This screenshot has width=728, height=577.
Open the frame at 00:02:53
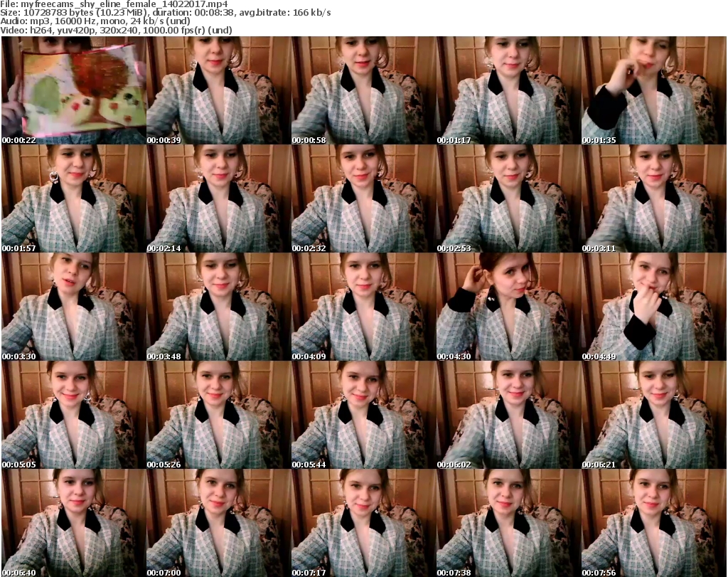click(x=509, y=198)
